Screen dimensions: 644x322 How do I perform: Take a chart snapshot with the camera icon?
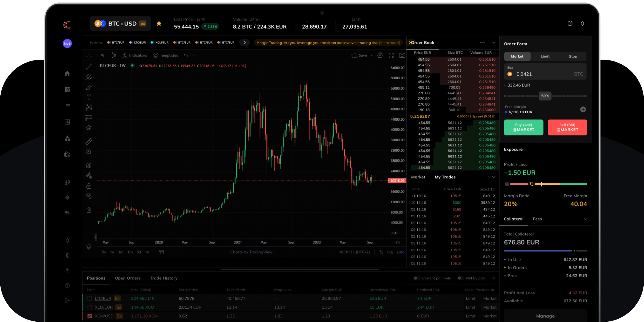pos(402,55)
